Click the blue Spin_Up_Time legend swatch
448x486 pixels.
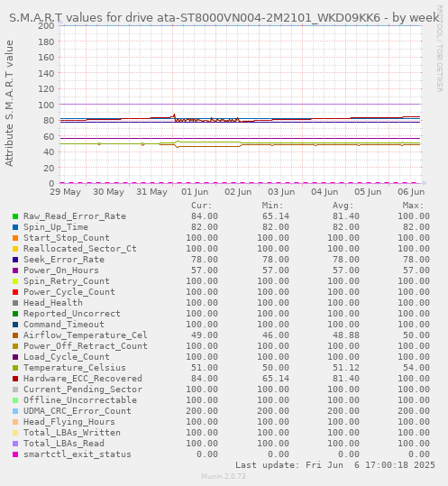coord(15,227)
